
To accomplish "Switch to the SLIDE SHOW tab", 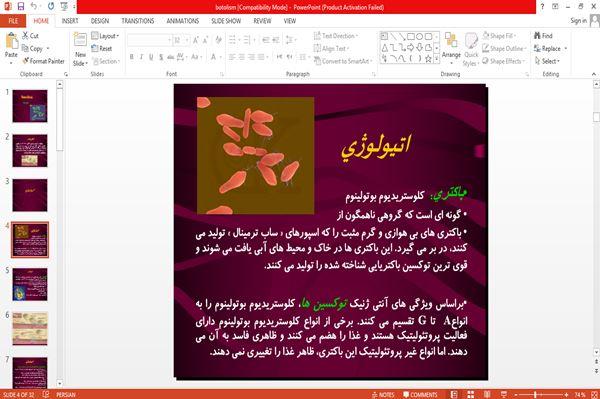I will (226, 21).
